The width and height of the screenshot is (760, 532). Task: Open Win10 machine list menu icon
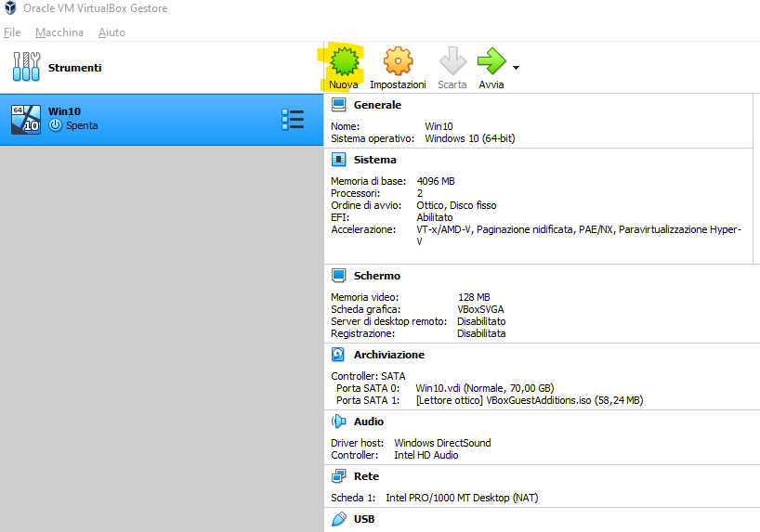[293, 120]
